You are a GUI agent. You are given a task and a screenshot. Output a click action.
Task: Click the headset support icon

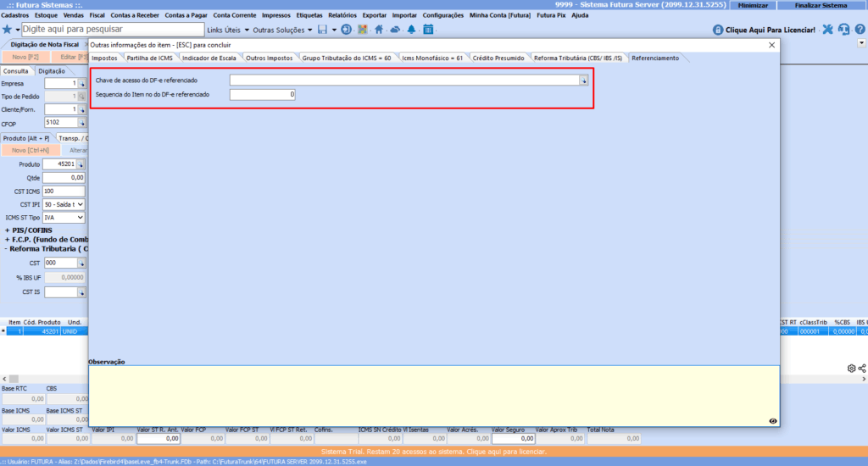(843, 30)
